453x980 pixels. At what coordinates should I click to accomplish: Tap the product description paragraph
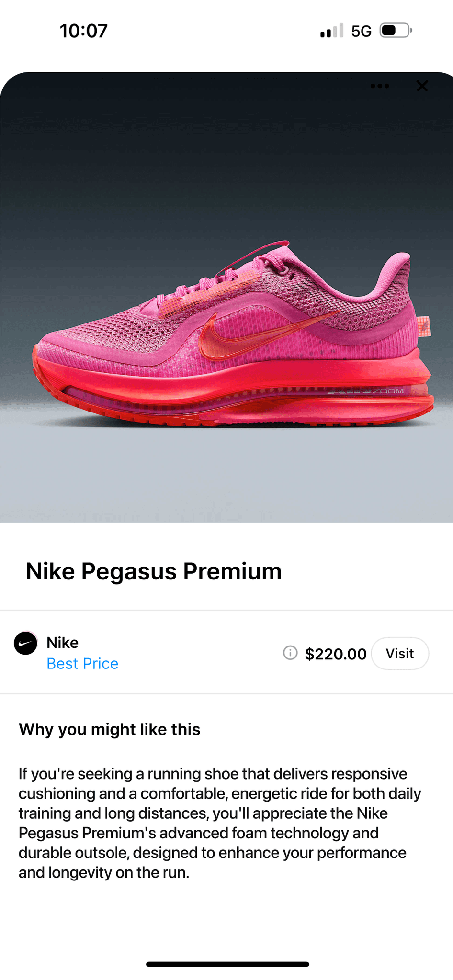pos(220,823)
